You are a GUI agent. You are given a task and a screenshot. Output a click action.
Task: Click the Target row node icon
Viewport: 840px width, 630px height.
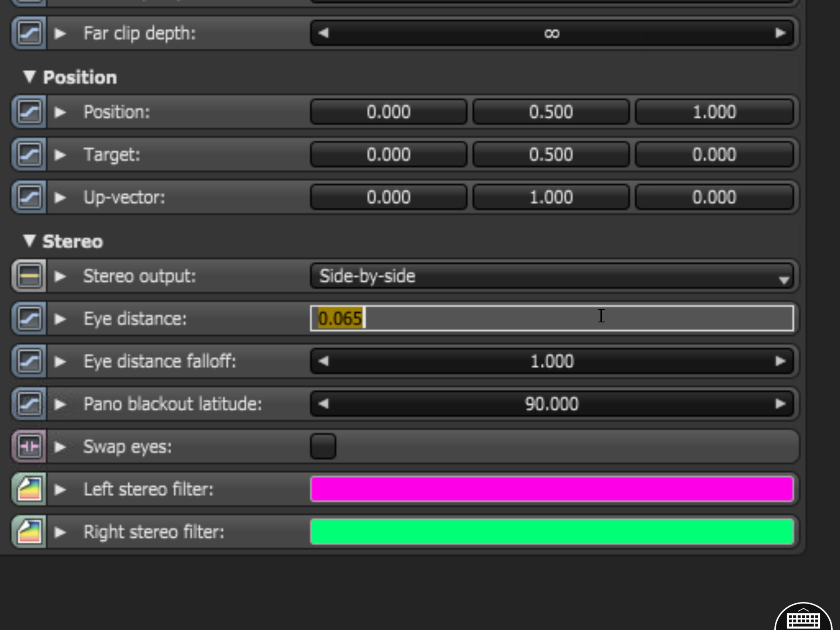[x=29, y=155]
